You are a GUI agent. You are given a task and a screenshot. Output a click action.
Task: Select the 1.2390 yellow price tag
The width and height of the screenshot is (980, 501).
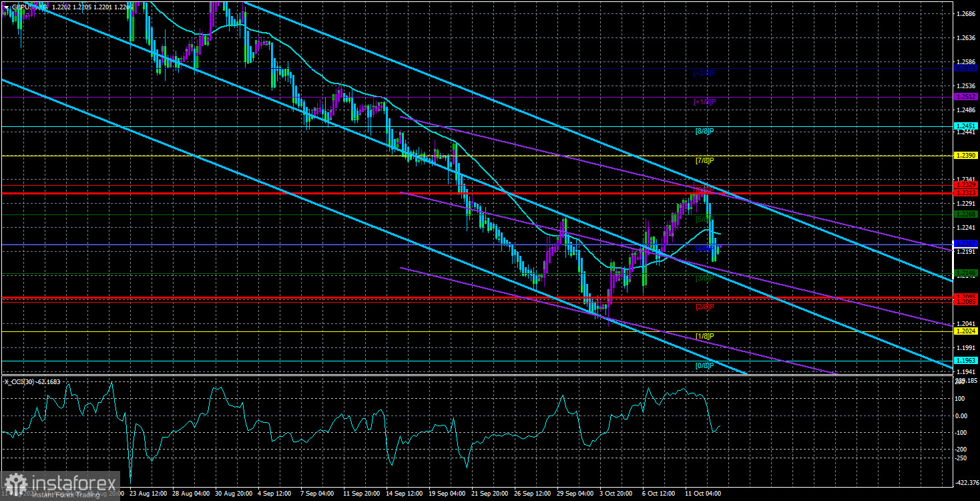pos(966,156)
